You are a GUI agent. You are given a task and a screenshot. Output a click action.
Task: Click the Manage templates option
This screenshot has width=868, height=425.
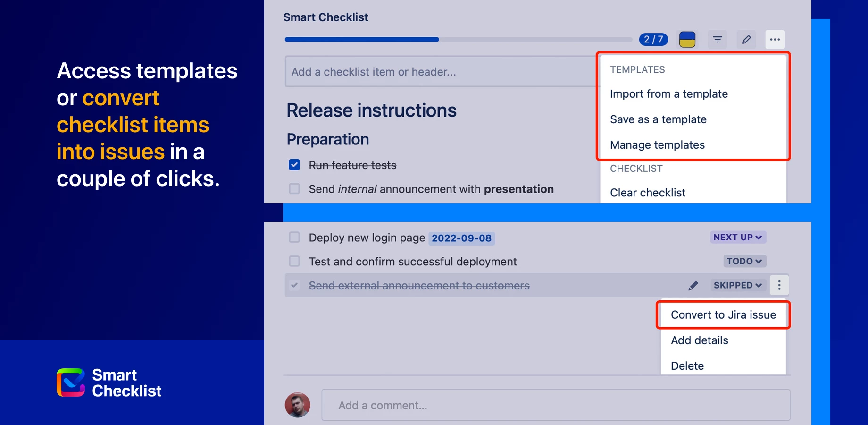(x=657, y=144)
